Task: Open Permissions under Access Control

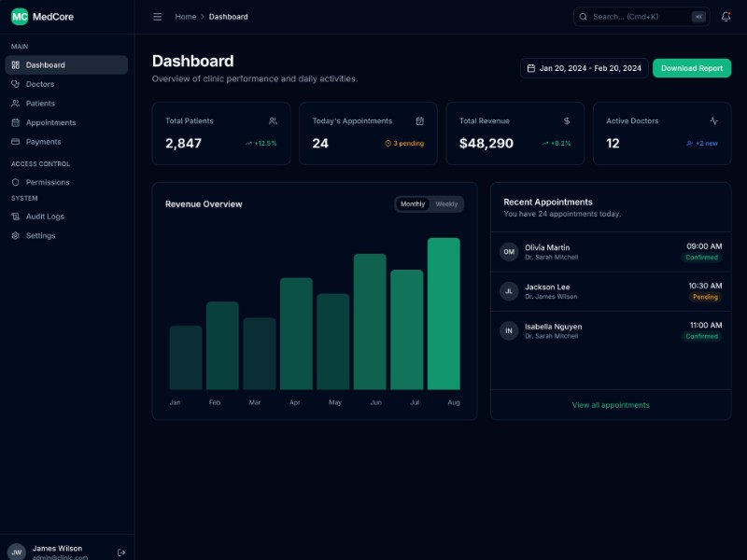Action: [x=48, y=182]
